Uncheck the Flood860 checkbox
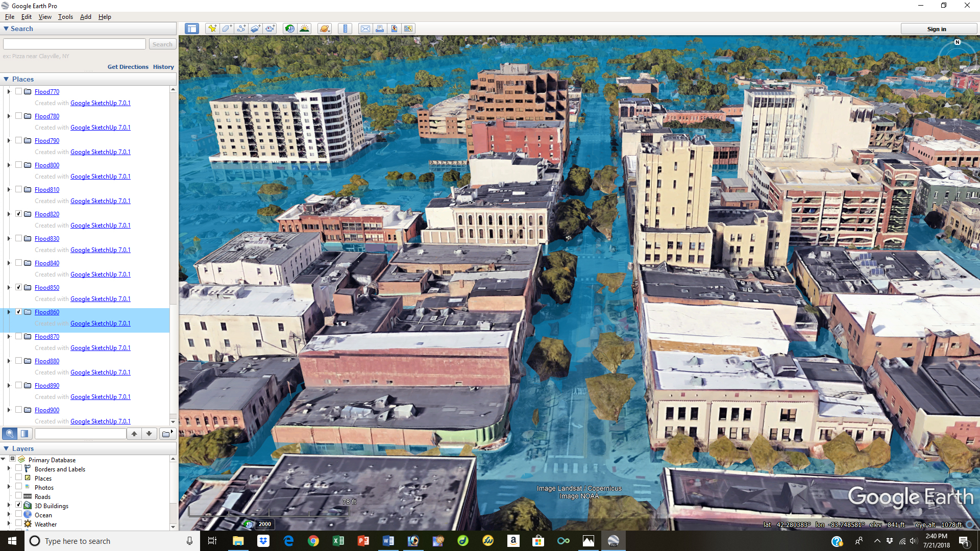Screen dimensions: 980x551 18,312
